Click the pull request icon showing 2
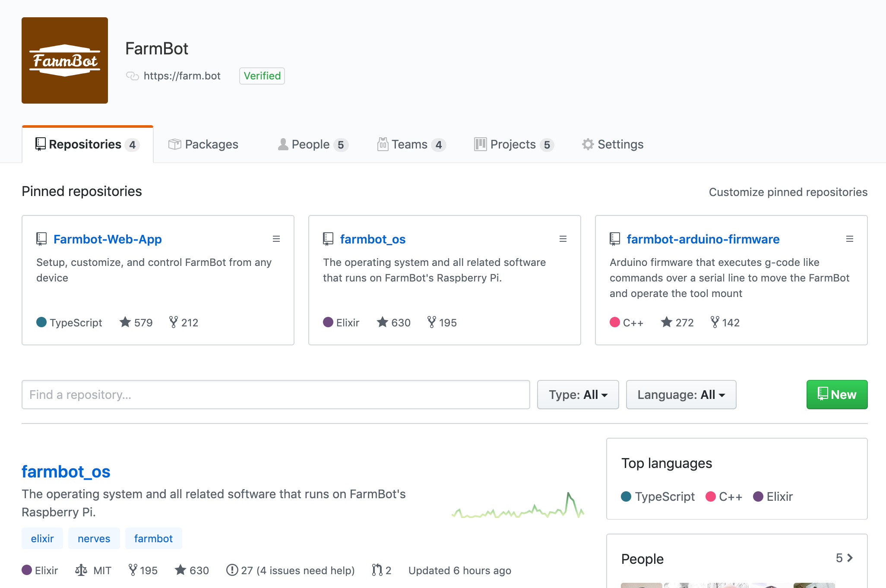Image resolution: width=886 pixels, height=588 pixels. pos(377,570)
